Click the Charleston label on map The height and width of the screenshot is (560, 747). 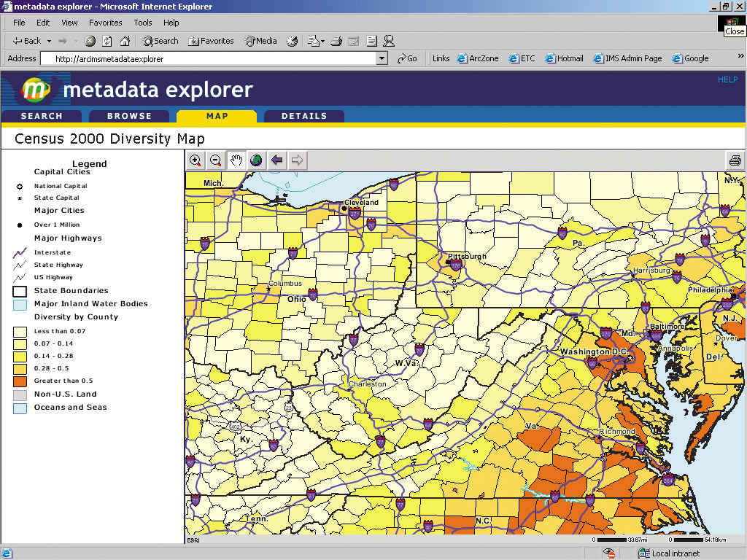368,384
